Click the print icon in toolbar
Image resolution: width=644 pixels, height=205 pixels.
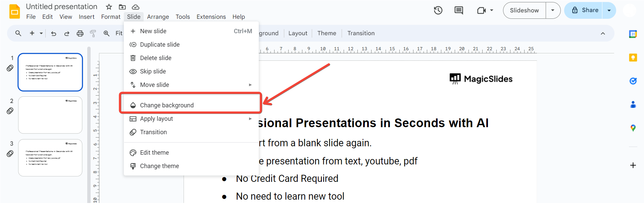click(x=80, y=33)
